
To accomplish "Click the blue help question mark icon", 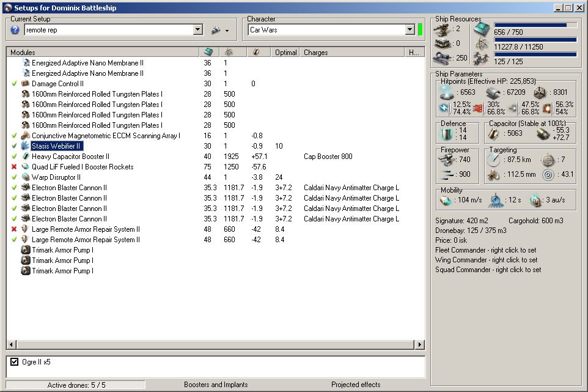I will tap(15, 30).
